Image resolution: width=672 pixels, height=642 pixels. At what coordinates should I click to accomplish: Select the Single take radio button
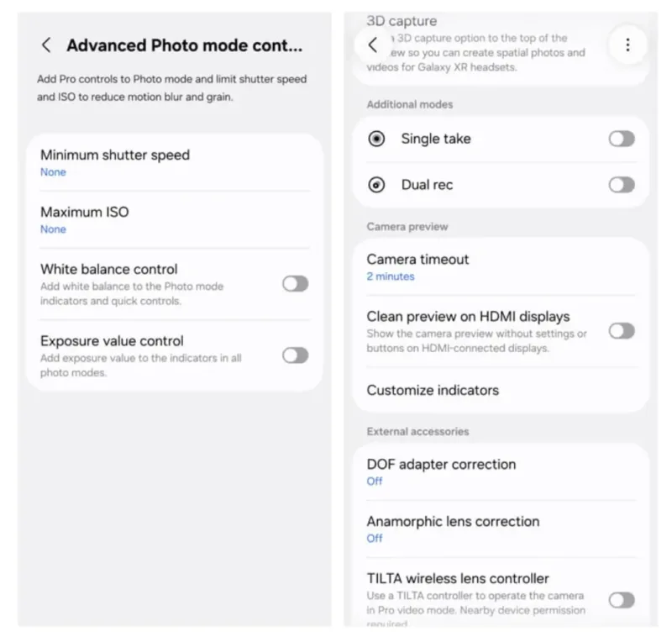tap(375, 139)
